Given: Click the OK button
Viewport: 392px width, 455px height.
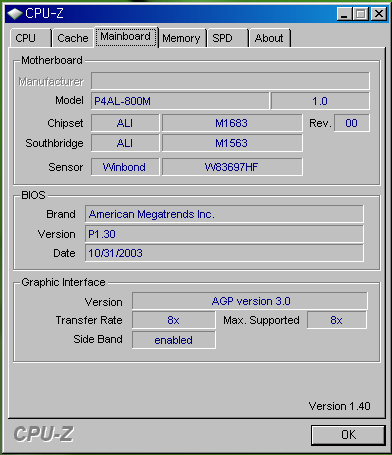Looking at the screenshot, I should point(348,435).
